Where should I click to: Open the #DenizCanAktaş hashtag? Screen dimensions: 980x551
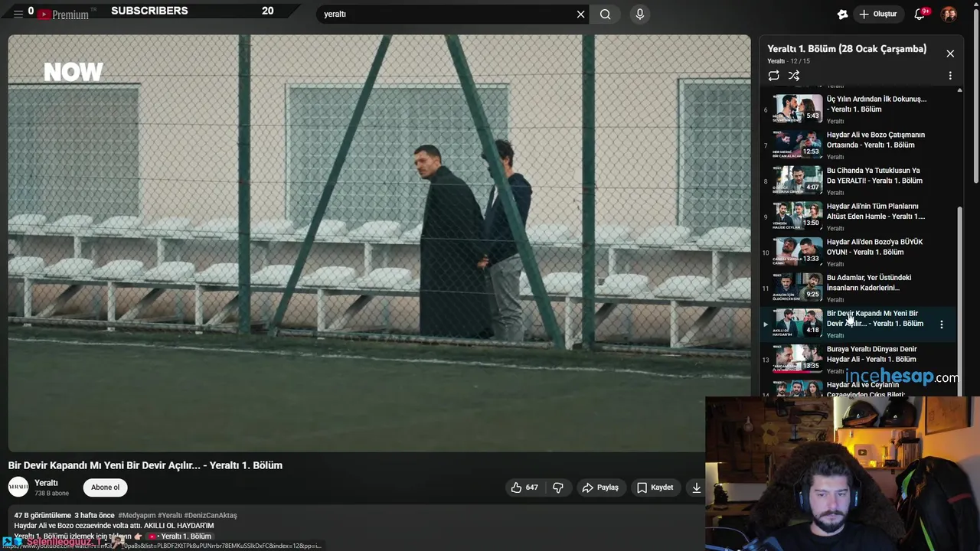point(211,515)
